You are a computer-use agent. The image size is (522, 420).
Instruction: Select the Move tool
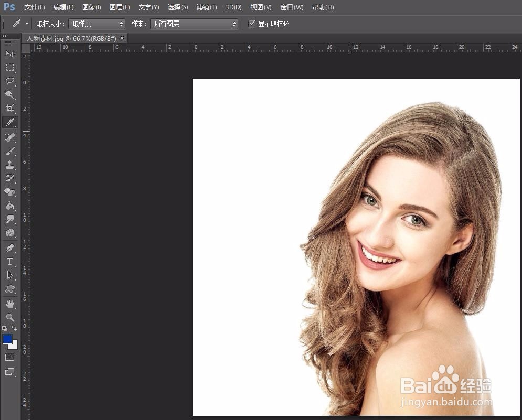(9, 53)
